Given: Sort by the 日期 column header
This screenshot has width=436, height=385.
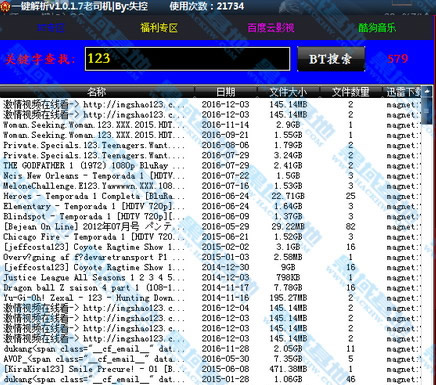Looking at the screenshot, I should click(x=225, y=92).
